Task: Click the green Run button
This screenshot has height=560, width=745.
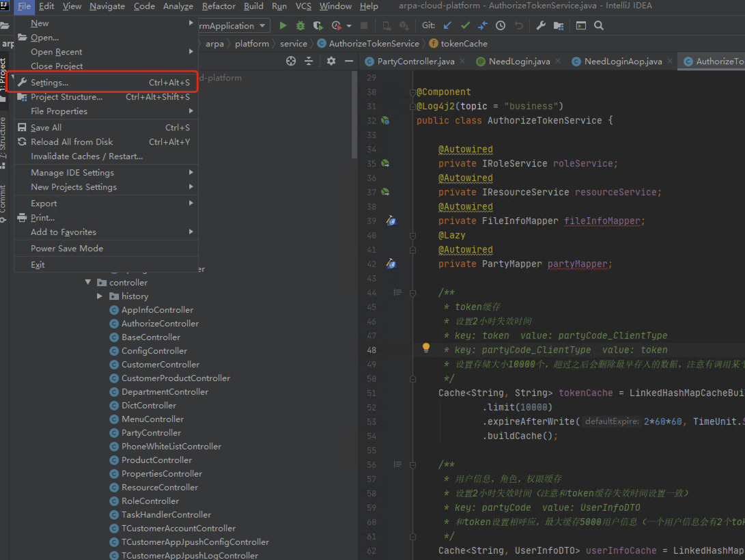Action: click(283, 26)
